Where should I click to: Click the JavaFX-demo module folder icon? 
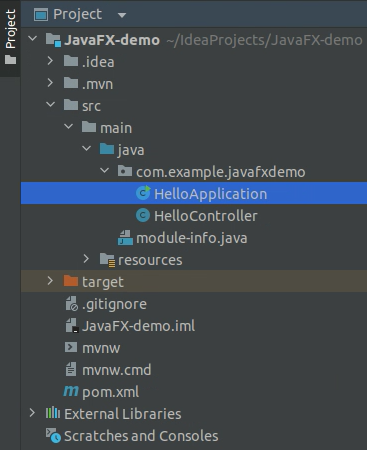click(53, 40)
